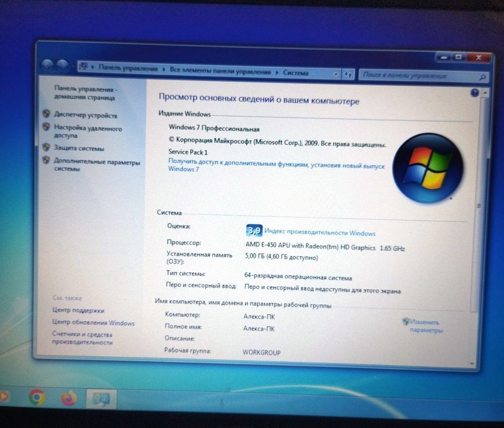Viewport: 504px width, 428px height.
Task: Click the Service Pack 1 text
Action: click(x=188, y=152)
